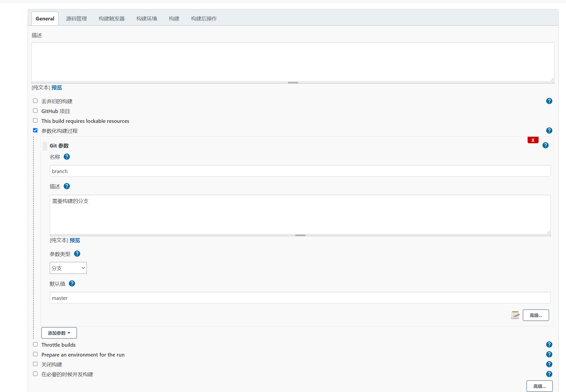Open help for Throttle builds
The image size is (566, 392).
(549, 344)
